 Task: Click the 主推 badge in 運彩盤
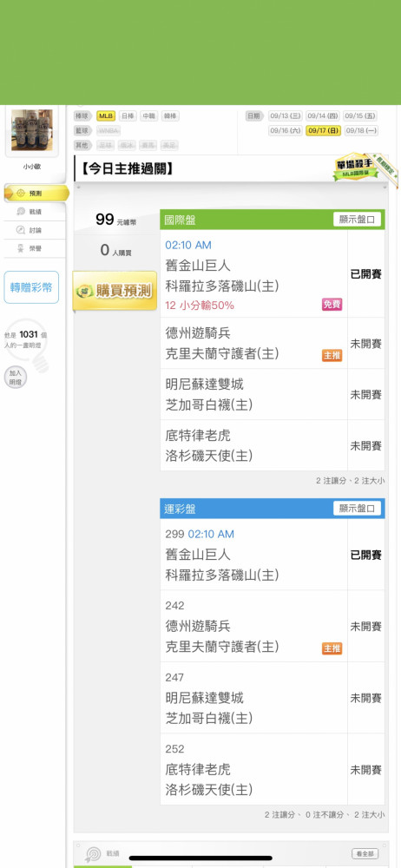(332, 648)
